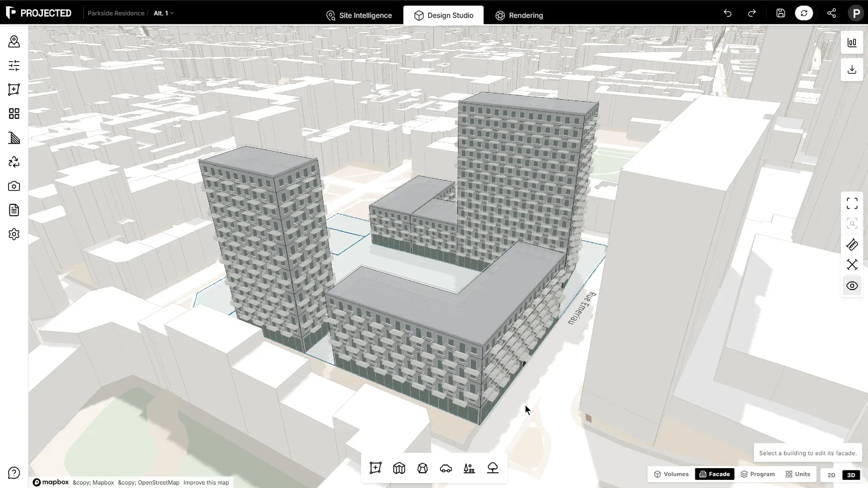Open settings gear in left sidebar

(14, 234)
